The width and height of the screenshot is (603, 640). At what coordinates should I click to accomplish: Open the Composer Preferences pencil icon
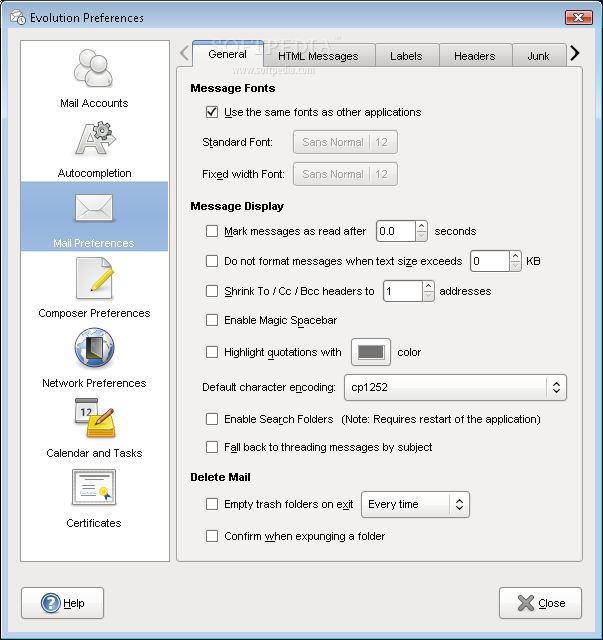[94, 278]
